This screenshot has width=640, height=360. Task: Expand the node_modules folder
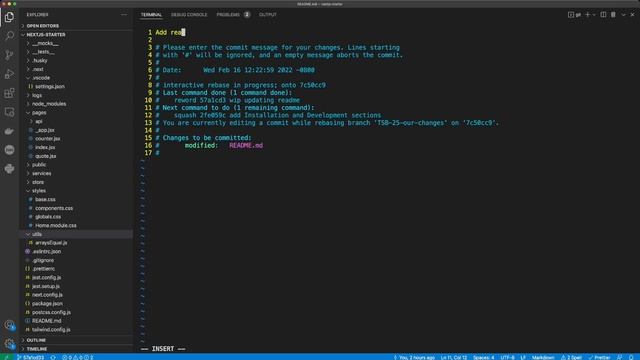pos(49,104)
